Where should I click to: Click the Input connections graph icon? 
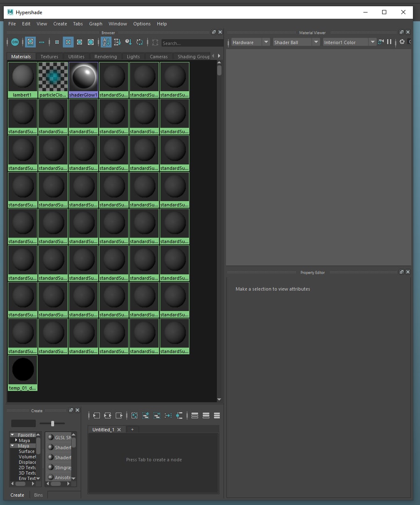97,415
